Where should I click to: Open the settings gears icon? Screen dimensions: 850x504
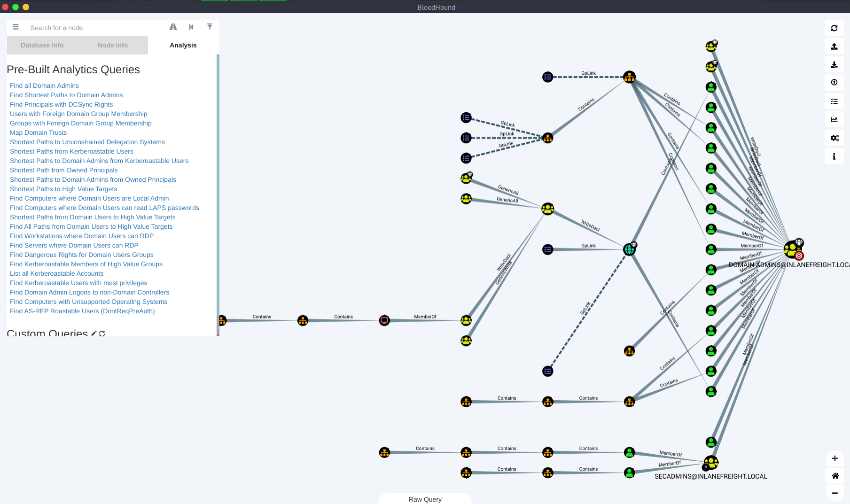tap(834, 138)
